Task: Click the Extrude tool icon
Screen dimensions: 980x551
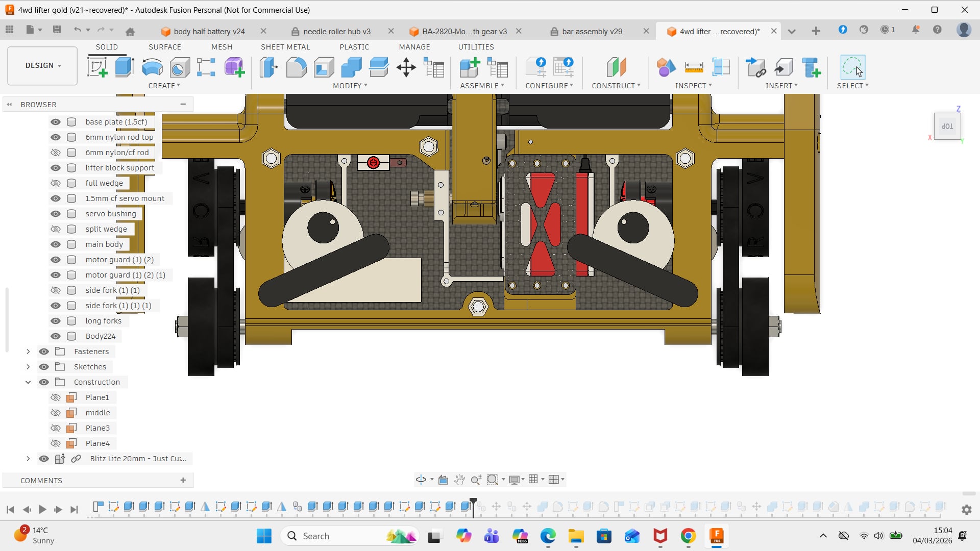Action: [x=125, y=67]
